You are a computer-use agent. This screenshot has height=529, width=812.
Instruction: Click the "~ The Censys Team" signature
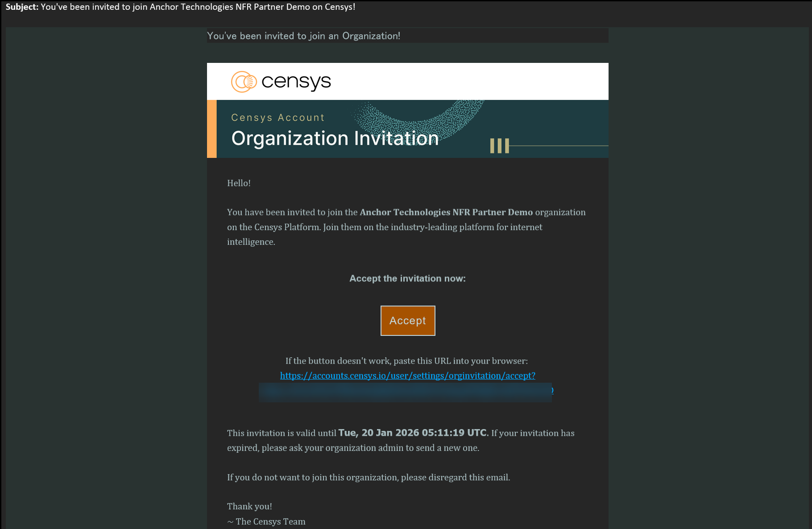pyautogui.click(x=266, y=521)
